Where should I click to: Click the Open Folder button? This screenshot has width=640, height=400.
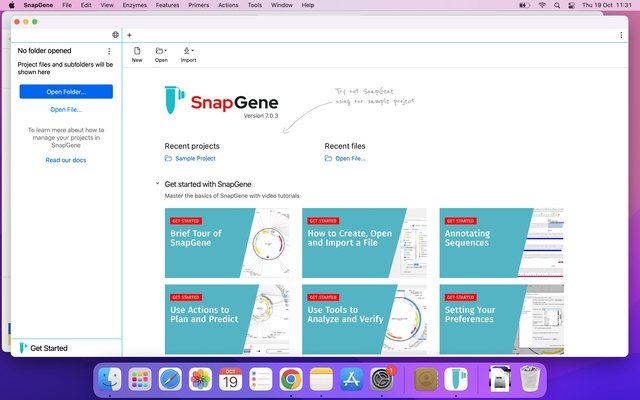click(66, 91)
